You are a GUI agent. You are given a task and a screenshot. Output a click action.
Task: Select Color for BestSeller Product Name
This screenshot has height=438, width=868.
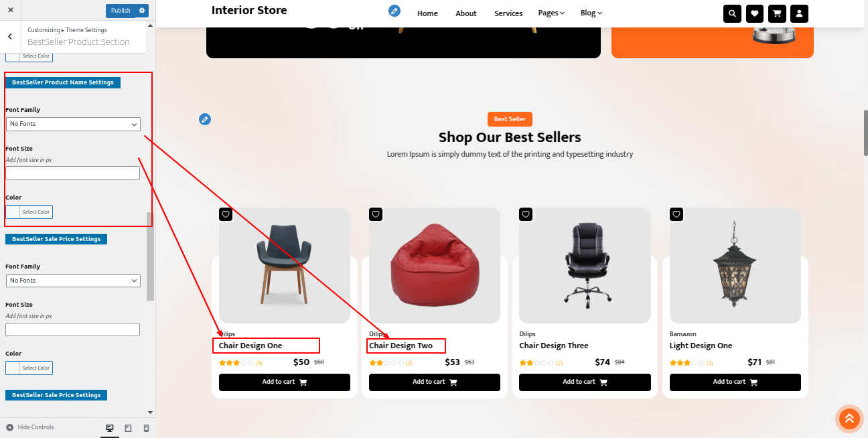point(29,212)
